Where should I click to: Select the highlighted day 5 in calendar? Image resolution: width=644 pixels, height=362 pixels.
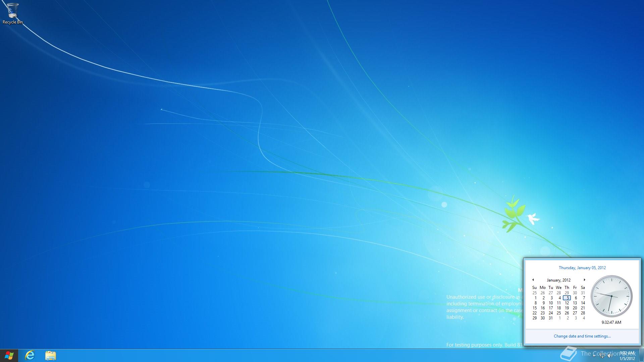567,298
